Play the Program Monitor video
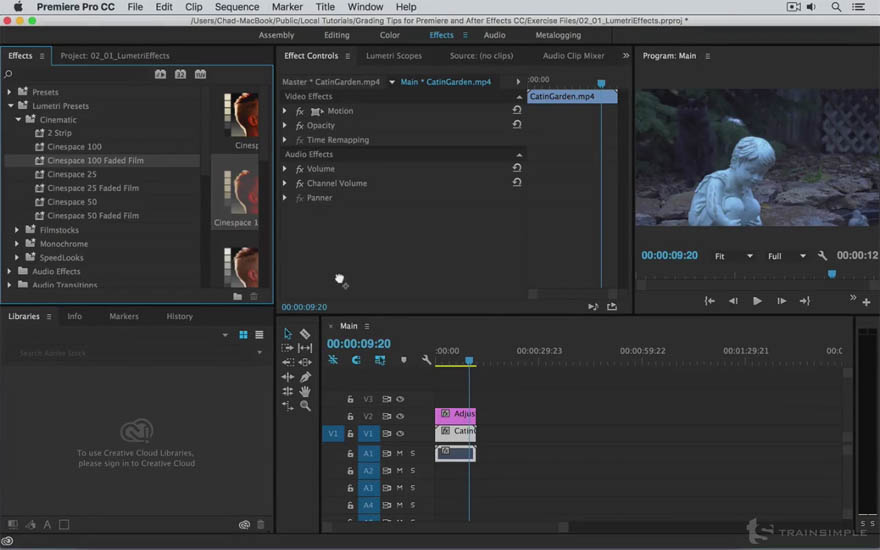The width and height of the screenshot is (880, 550). pos(757,301)
